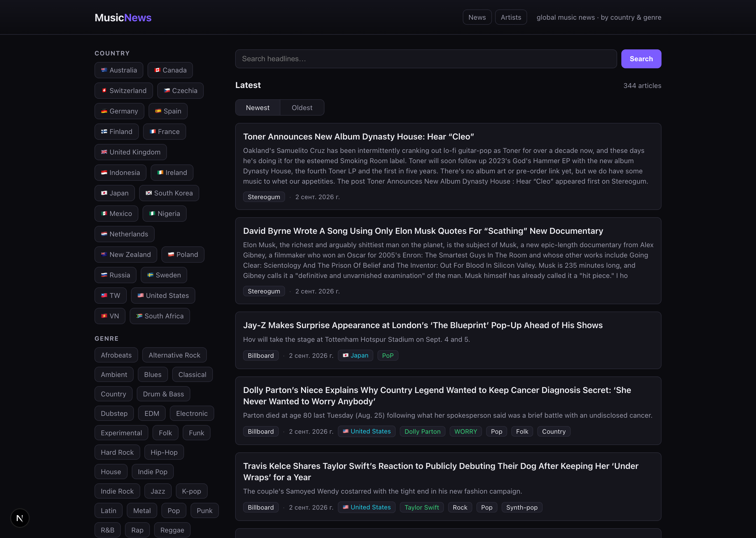Click the purple Search button
This screenshot has width=756, height=538.
tap(641, 59)
